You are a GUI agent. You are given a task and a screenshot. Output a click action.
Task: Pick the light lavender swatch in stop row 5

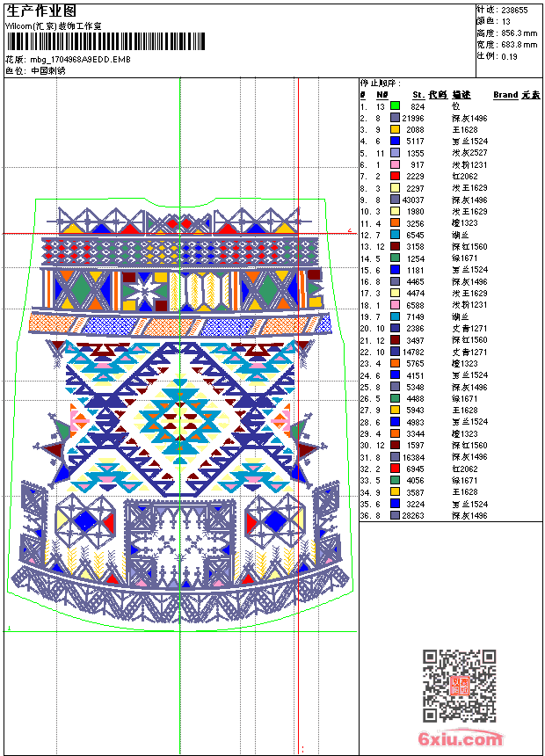(395, 153)
